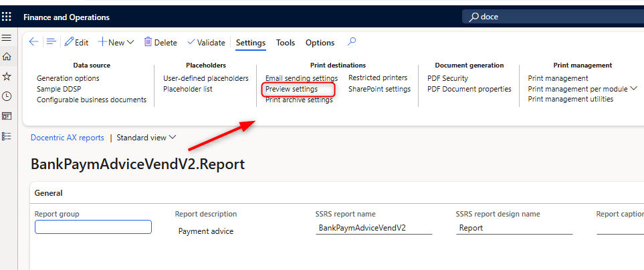Screen dimensions: 644x270
Task: Open Recent clock icon in sidebar
Action: 7,96
